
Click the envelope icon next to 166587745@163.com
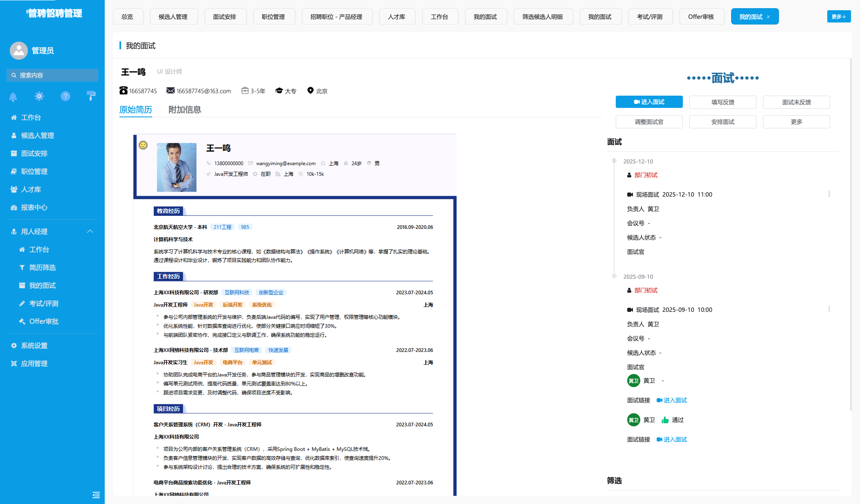[x=171, y=90]
